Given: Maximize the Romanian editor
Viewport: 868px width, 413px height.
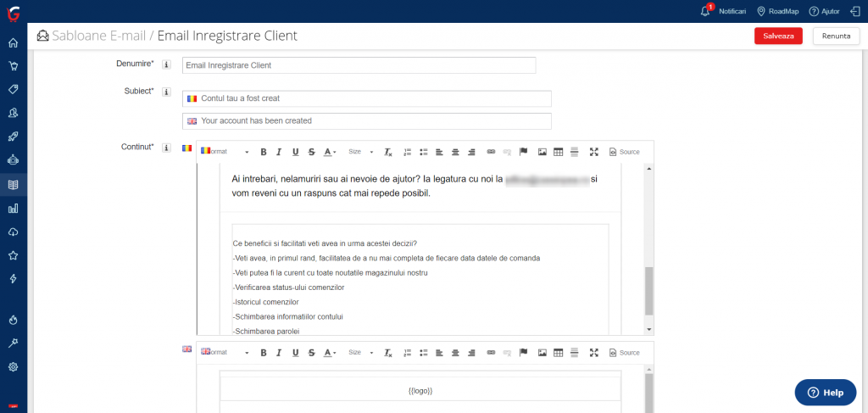Looking at the screenshot, I should 594,152.
